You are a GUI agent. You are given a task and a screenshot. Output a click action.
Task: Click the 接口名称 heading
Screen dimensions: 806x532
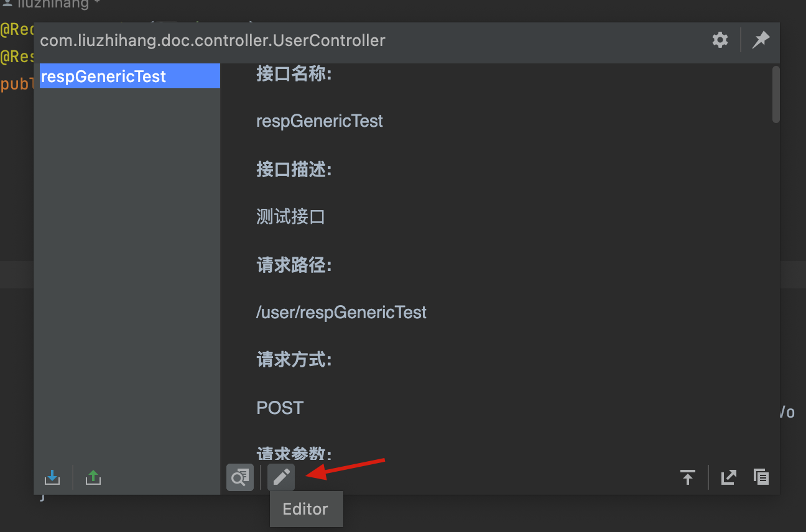[294, 75]
